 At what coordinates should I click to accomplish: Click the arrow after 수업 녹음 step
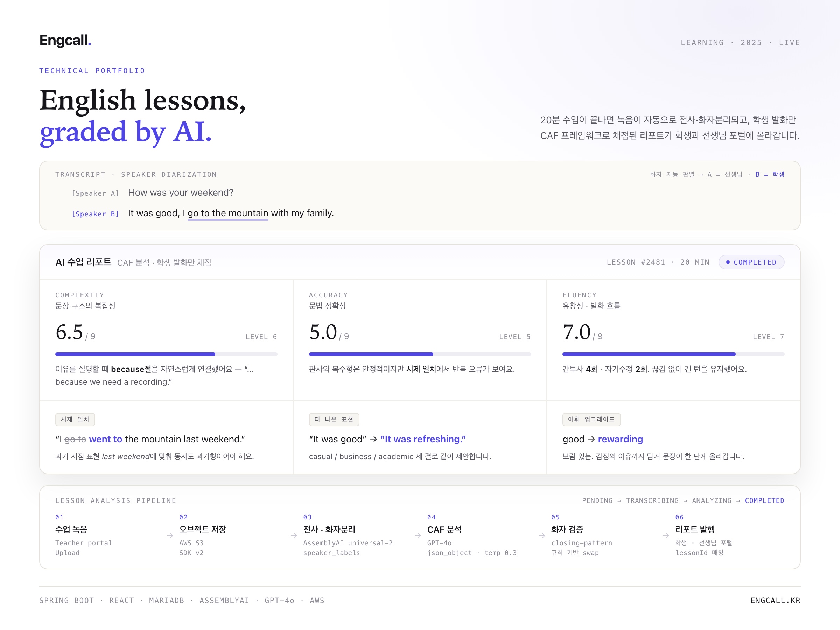170,535
